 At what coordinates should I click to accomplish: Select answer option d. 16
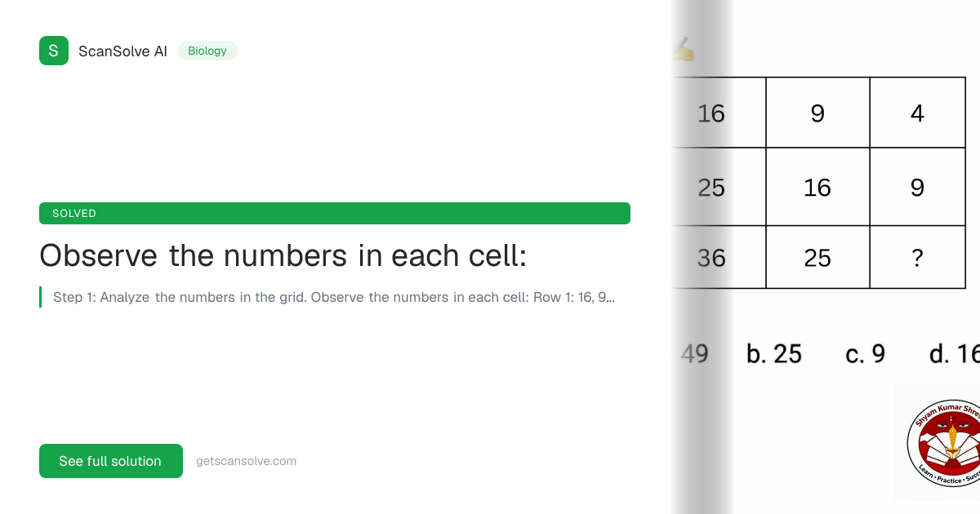click(957, 354)
